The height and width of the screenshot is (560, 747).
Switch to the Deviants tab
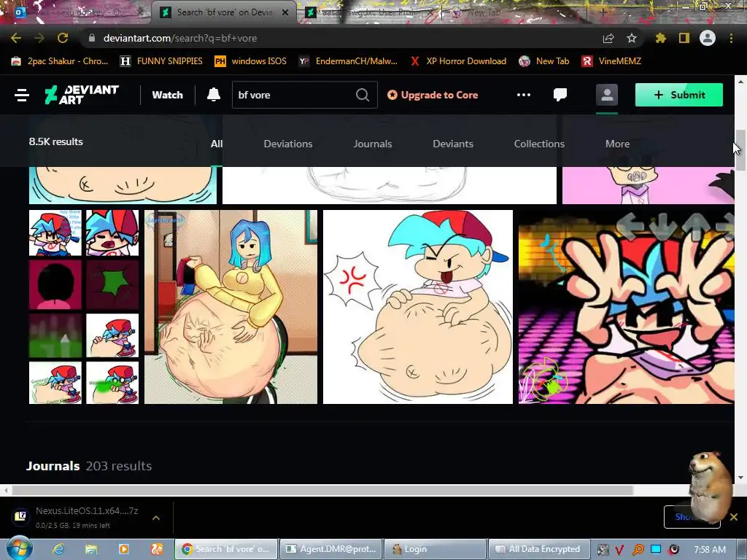coord(453,144)
